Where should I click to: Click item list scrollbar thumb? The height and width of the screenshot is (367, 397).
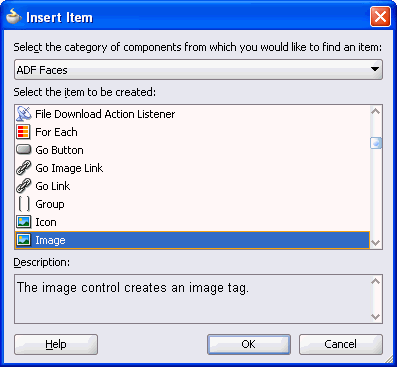pos(376,143)
